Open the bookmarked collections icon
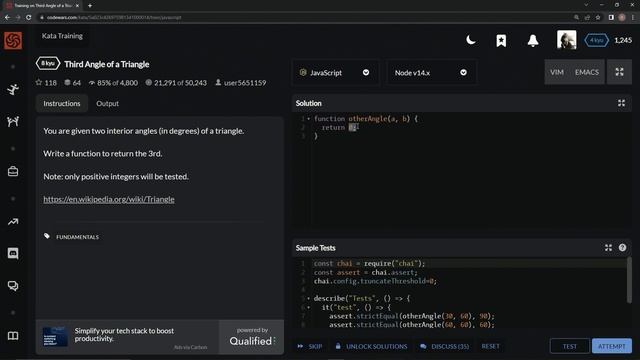 pyautogui.click(x=501, y=40)
